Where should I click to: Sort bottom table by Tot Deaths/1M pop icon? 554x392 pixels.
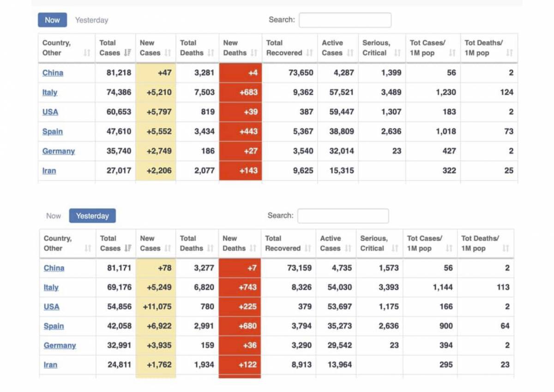506,248
